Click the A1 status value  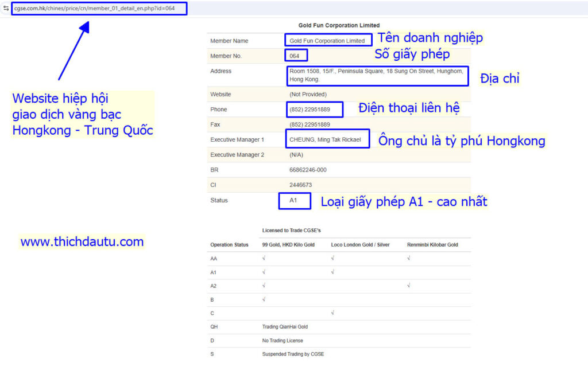coord(293,201)
